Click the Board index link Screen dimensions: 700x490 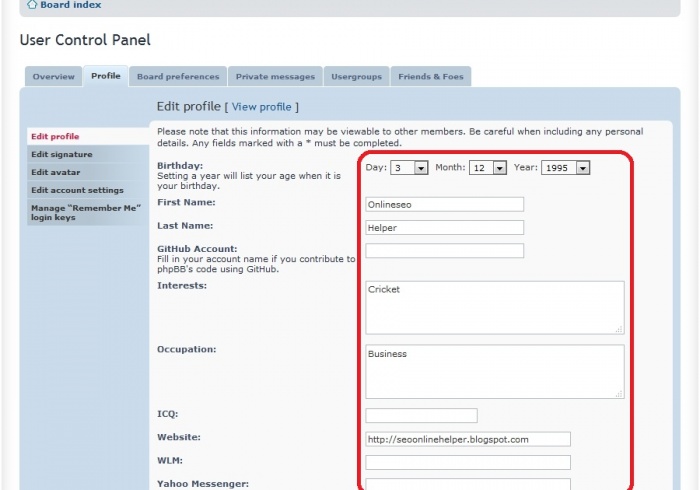coord(70,5)
